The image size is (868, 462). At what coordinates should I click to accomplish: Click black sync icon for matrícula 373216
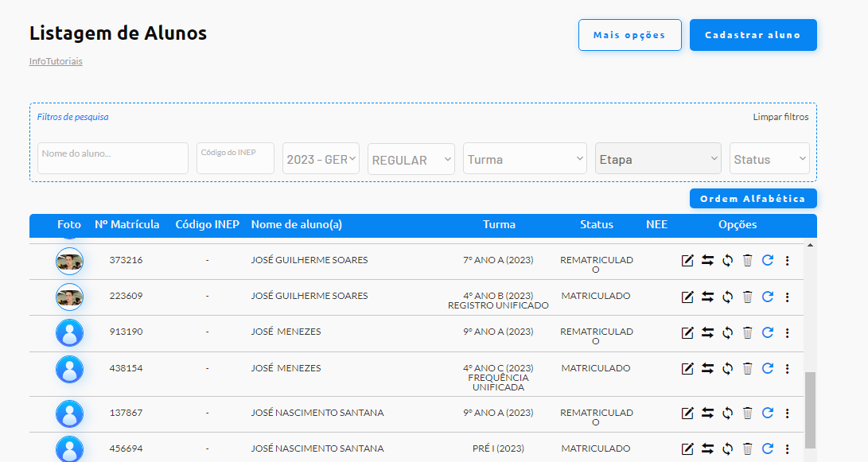(x=727, y=261)
